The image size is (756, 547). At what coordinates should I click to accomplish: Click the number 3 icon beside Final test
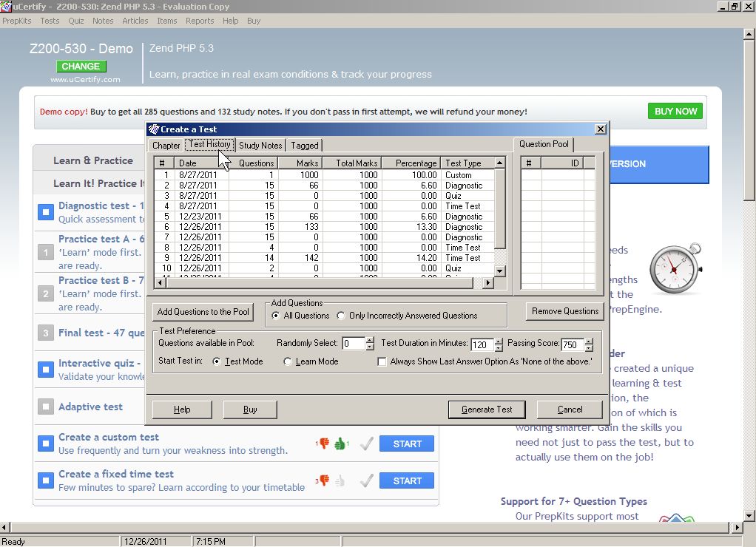(46, 333)
